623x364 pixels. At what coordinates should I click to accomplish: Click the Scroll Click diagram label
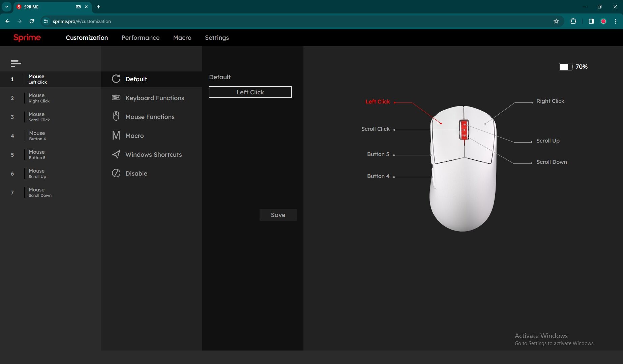[x=375, y=129]
